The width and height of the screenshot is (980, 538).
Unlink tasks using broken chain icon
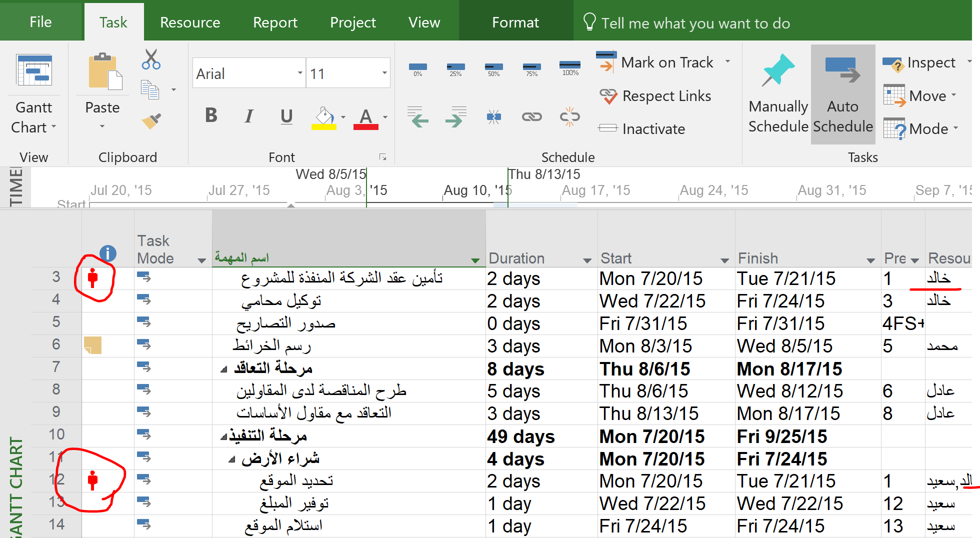(x=569, y=117)
